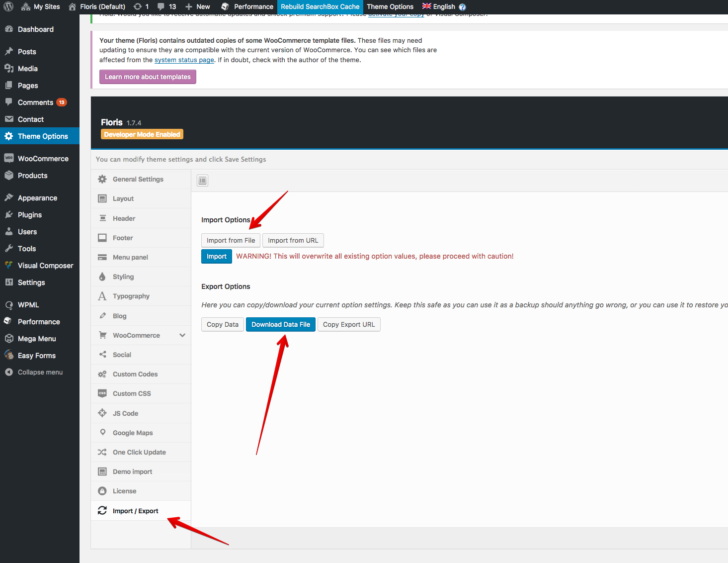Open Performance in the top admin bar
Screen dimensions: 728x563
click(247, 6)
